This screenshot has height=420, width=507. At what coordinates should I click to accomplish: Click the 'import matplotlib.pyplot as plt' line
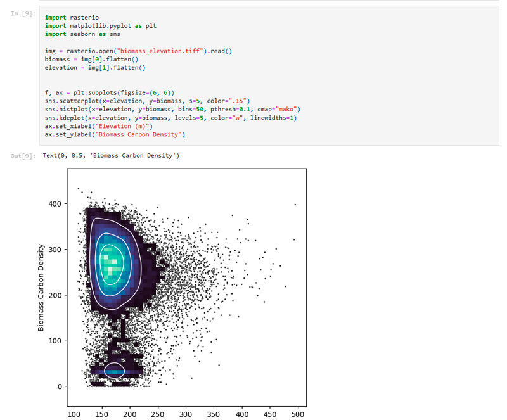[x=101, y=26]
